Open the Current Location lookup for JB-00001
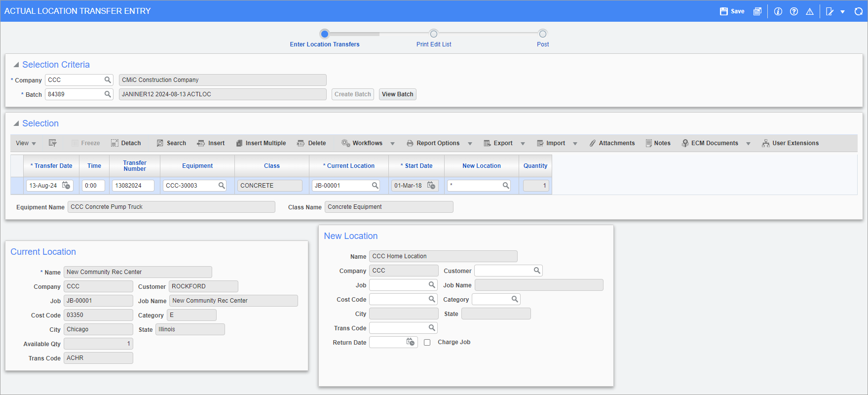Screen dimensions: 868x395 pyautogui.click(x=375, y=186)
